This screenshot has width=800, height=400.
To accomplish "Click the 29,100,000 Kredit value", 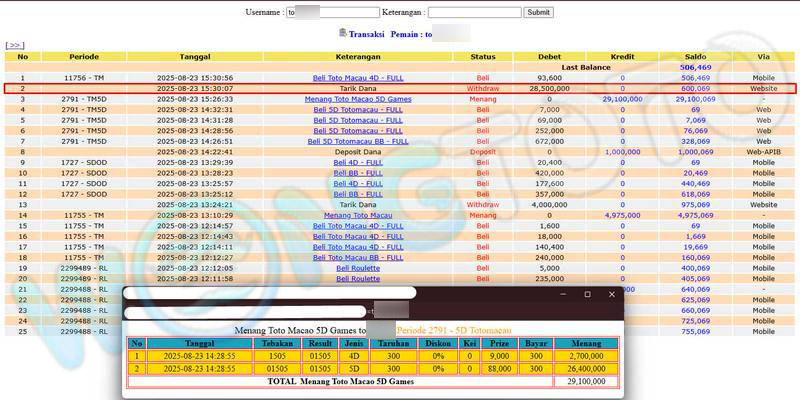I will coord(622,99).
